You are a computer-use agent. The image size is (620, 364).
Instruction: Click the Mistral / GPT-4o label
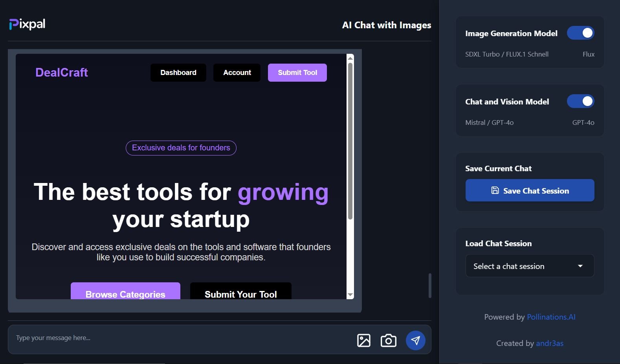(490, 123)
